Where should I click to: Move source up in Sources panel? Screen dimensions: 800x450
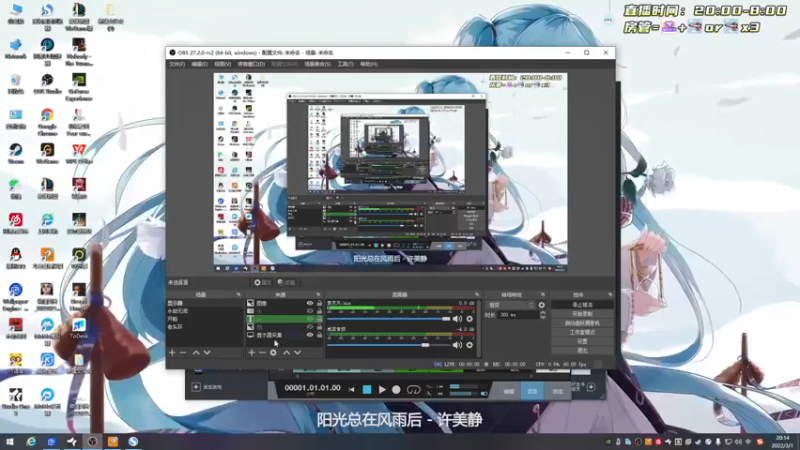tap(286, 353)
